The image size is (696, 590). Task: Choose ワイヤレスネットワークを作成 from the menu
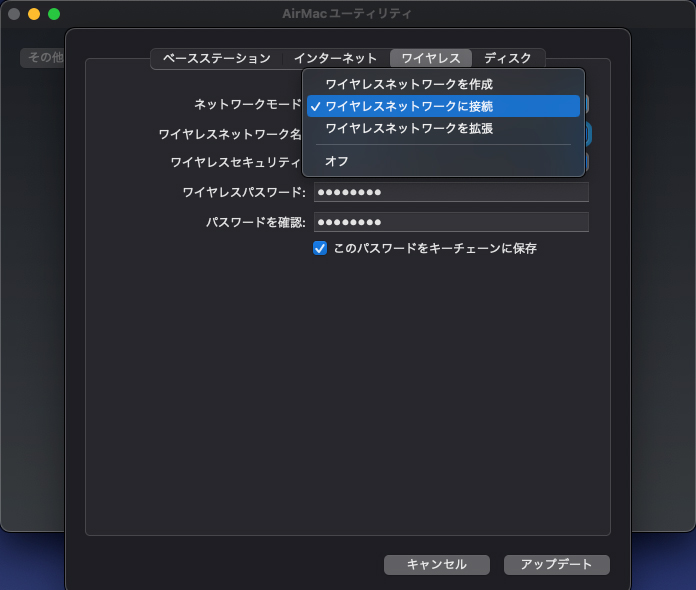coord(443,84)
